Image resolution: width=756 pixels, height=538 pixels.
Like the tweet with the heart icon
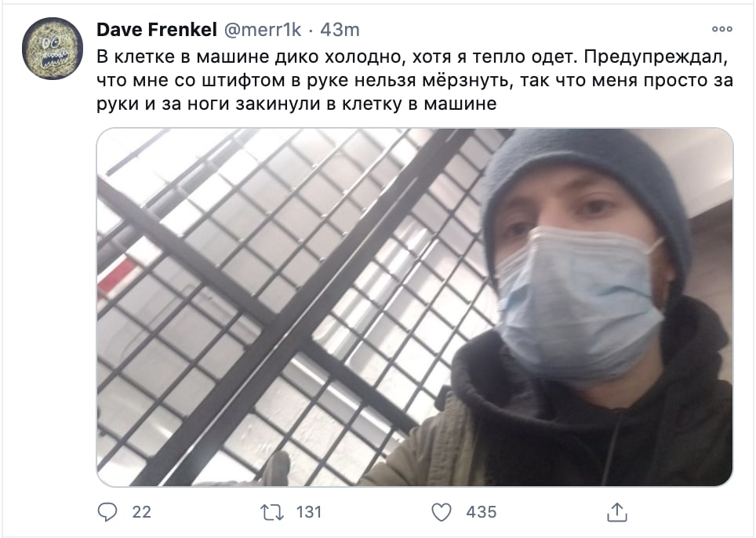click(442, 512)
